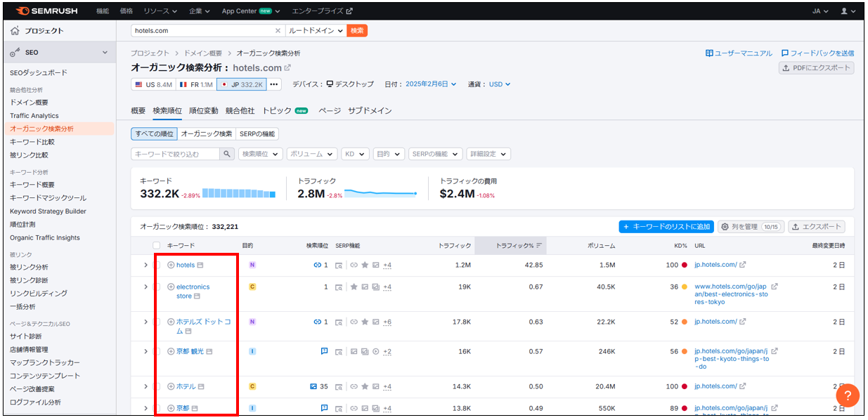Open the ボリューム filter dropdown
This screenshot has width=868, height=420.
tap(312, 154)
